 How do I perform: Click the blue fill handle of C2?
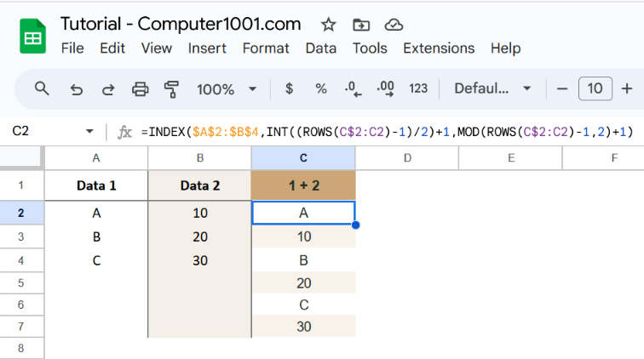click(x=356, y=225)
